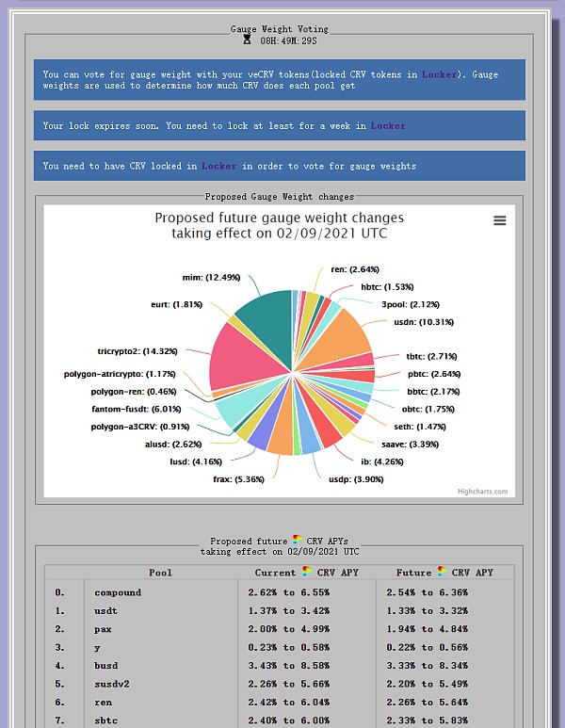Click the CRV icon in the Proposed future APYs title
The image size is (565, 728).
click(297, 542)
